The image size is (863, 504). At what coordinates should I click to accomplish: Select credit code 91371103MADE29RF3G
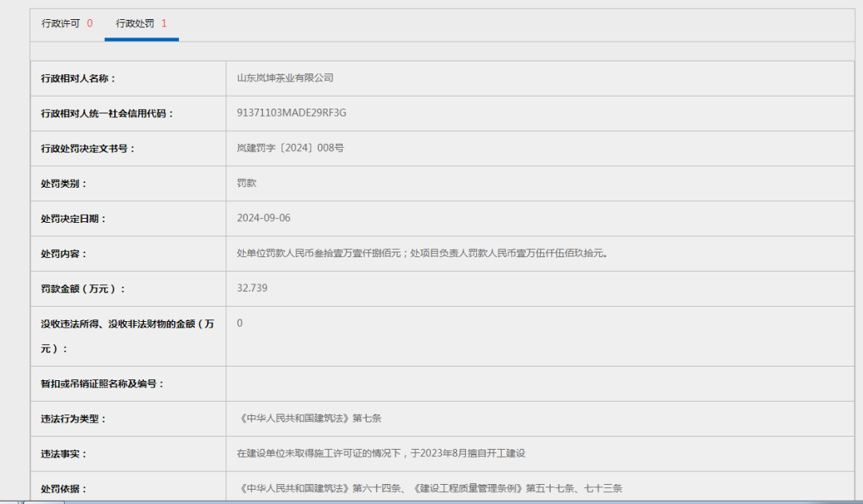coord(292,113)
